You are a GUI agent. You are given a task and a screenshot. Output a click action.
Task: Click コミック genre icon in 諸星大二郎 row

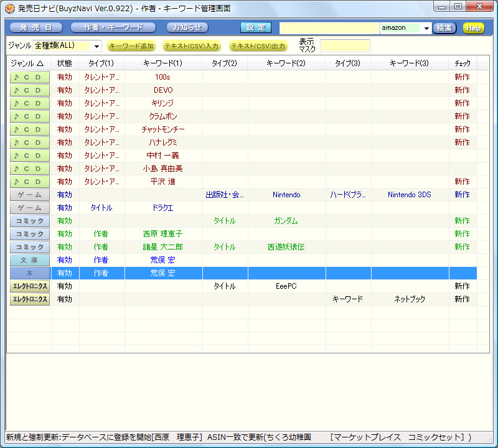29,246
